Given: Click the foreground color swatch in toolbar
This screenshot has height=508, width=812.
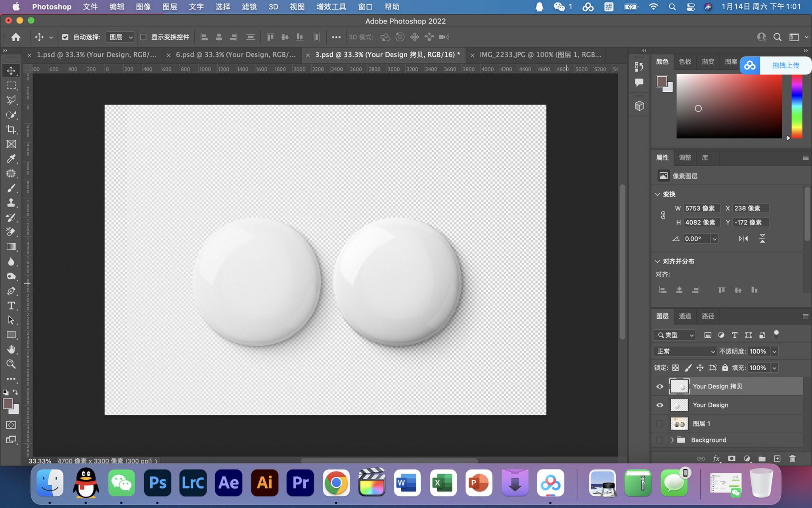Looking at the screenshot, I should [x=7, y=404].
